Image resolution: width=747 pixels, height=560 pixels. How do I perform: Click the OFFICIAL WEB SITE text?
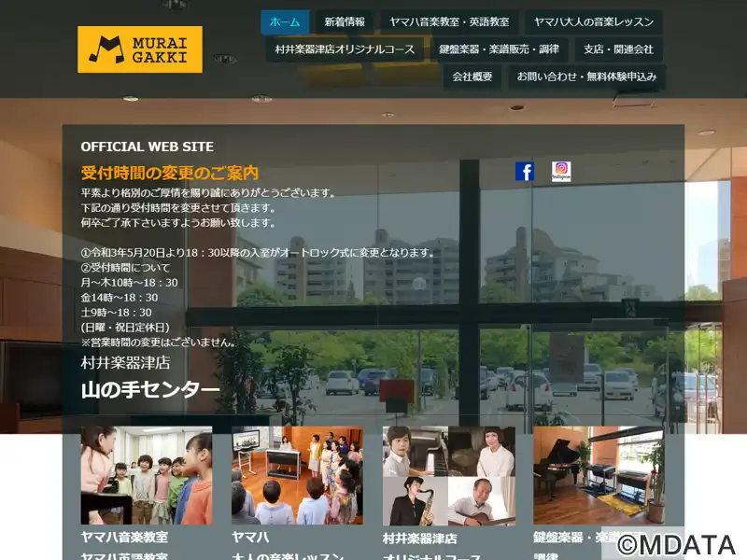pos(148,147)
